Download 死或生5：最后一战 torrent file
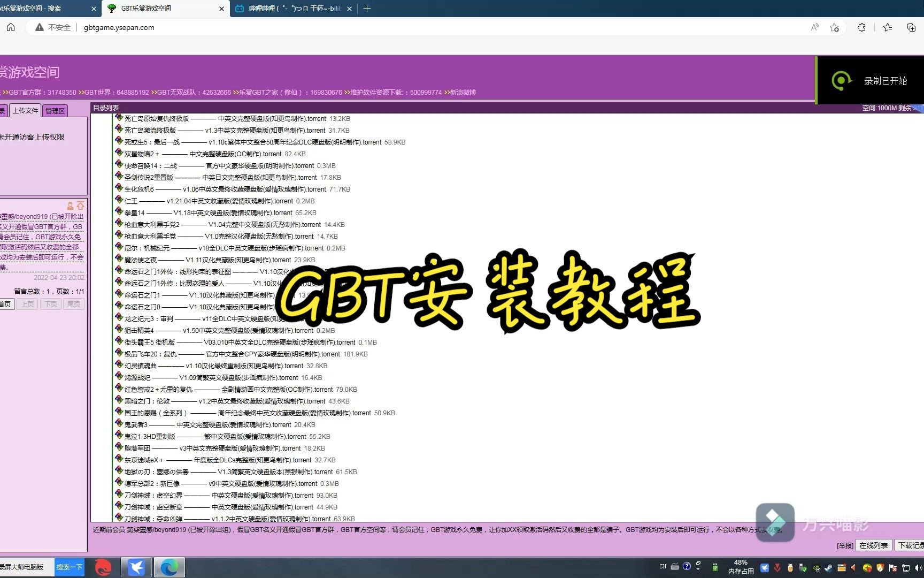 (x=253, y=142)
